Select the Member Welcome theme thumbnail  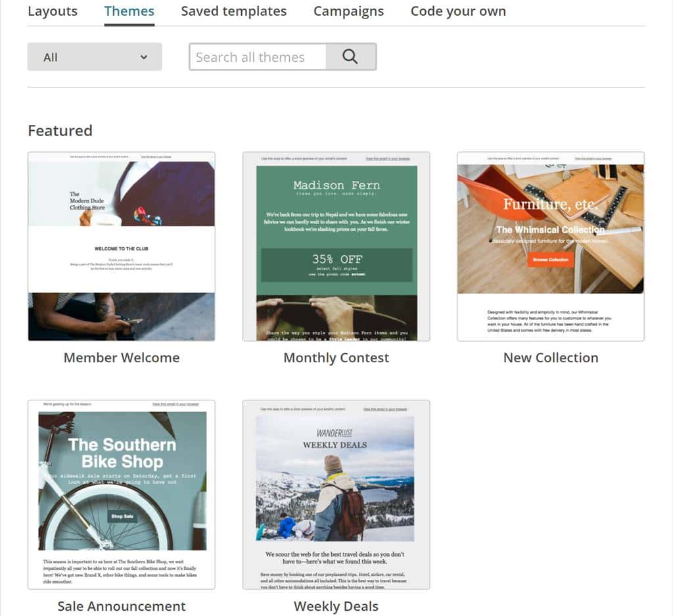coord(122,247)
